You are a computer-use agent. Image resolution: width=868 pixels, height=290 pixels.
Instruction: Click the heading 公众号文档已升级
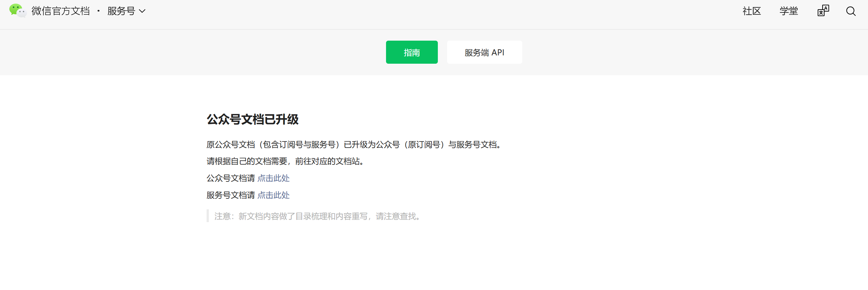tap(252, 119)
